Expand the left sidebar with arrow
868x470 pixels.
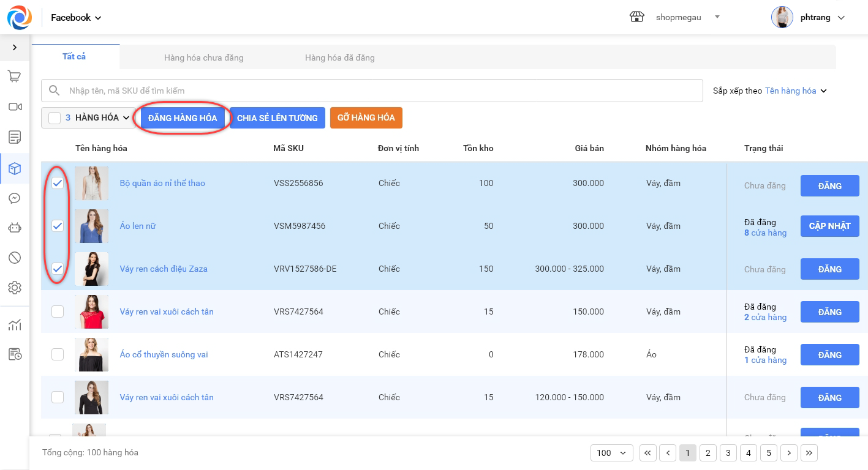point(15,47)
